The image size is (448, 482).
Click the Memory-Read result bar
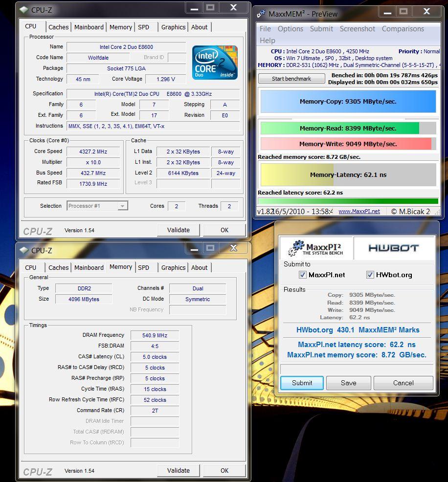(348, 128)
